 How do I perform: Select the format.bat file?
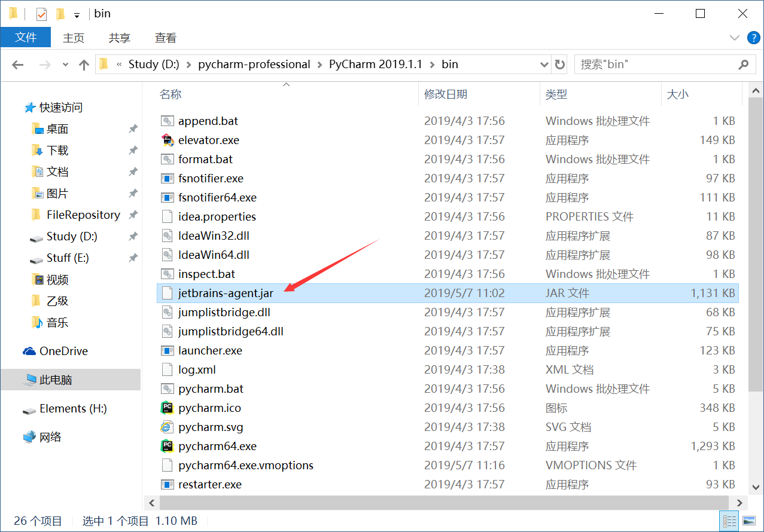[448, 159]
